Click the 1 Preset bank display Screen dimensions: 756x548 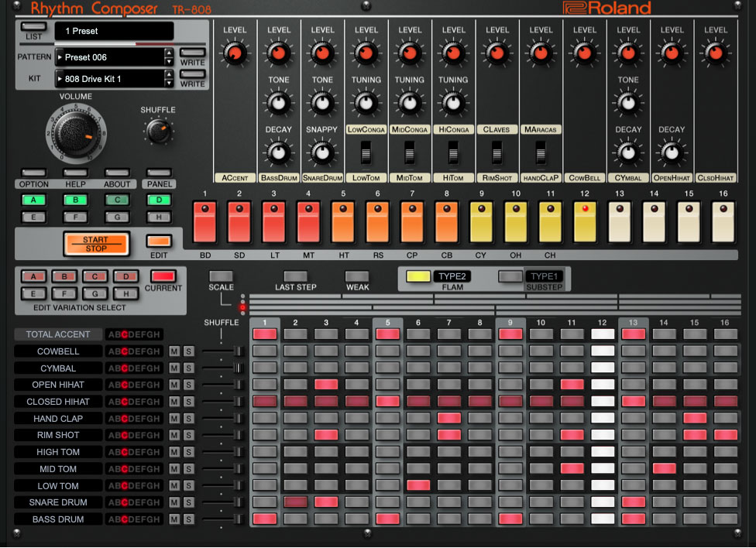point(115,31)
